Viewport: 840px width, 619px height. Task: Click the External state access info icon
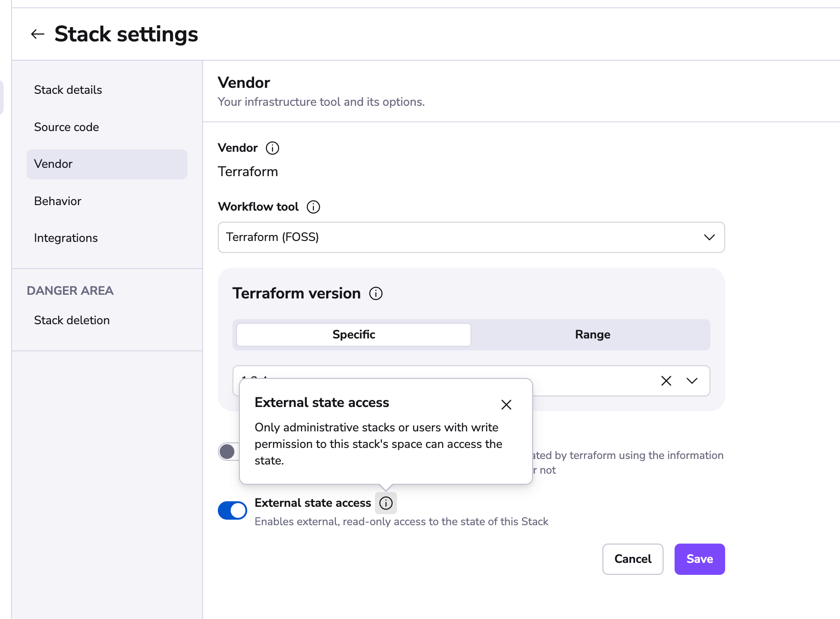point(386,503)
